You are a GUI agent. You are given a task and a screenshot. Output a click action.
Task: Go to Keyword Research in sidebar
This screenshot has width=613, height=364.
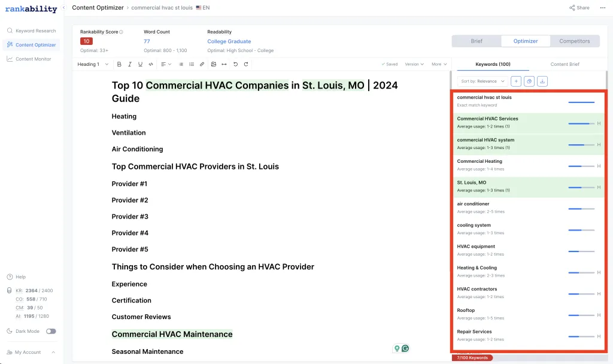pyautogui.click(x=35, y=31)
